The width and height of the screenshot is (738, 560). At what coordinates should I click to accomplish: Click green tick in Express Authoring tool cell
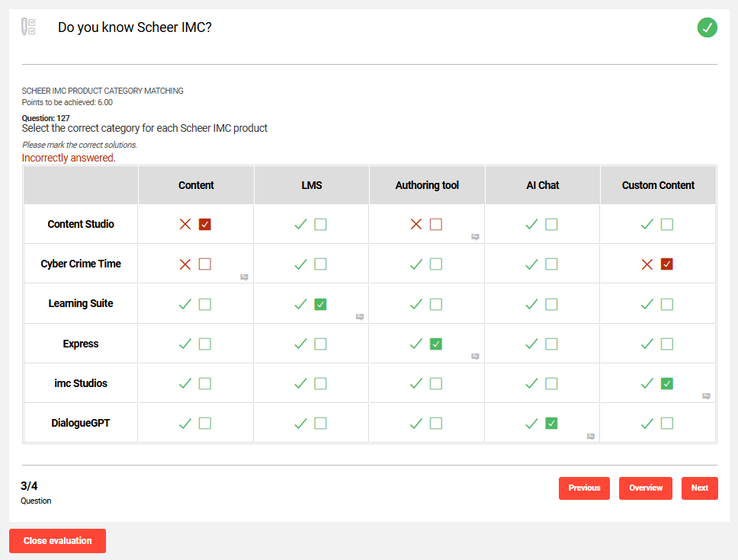coord(416,344)
